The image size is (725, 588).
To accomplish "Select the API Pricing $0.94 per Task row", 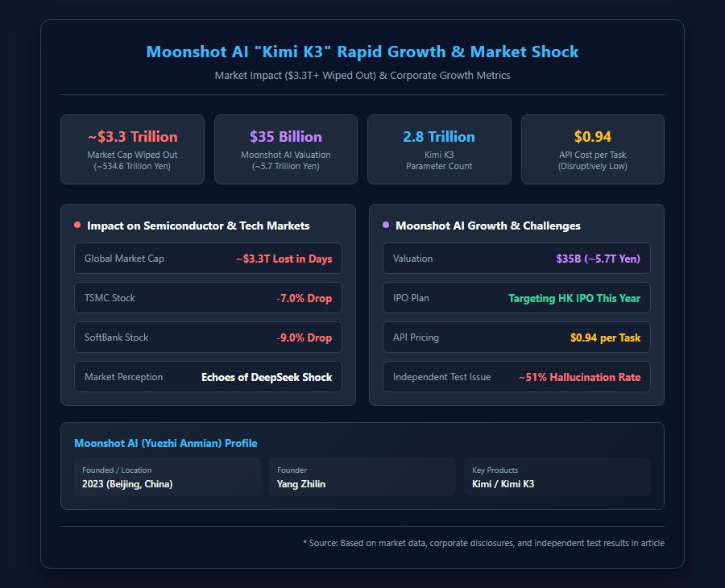I will 516,337.
